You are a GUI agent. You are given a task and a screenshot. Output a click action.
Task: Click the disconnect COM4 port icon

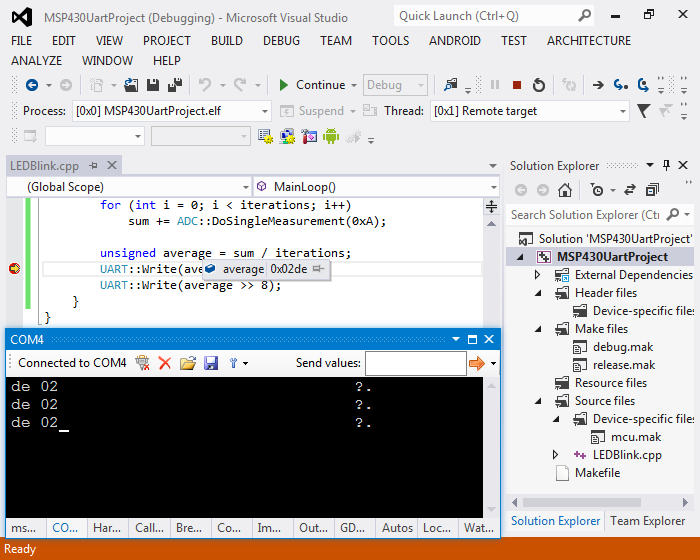pos(142,363)
